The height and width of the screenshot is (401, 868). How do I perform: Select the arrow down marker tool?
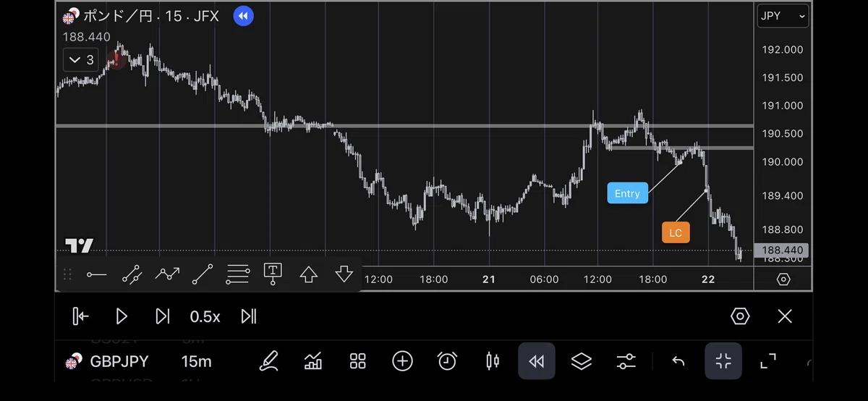pyautogui.click(x=344, y=274)
